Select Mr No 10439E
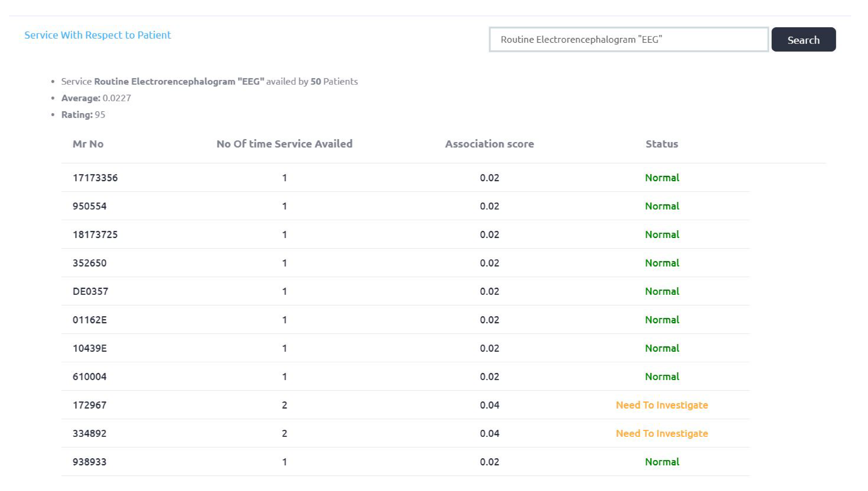Viewport: 868px width, 491px height. click(90, 348)
